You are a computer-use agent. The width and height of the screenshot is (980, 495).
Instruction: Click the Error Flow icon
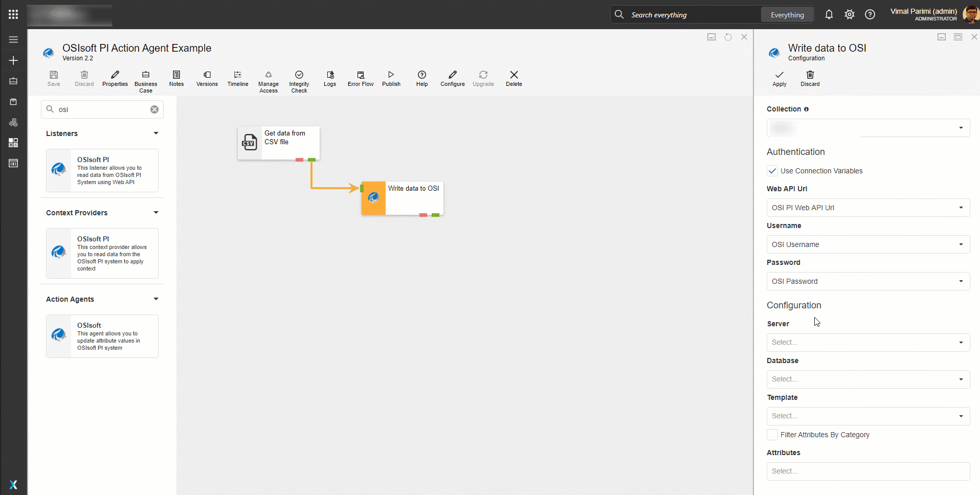pos(360,78)
